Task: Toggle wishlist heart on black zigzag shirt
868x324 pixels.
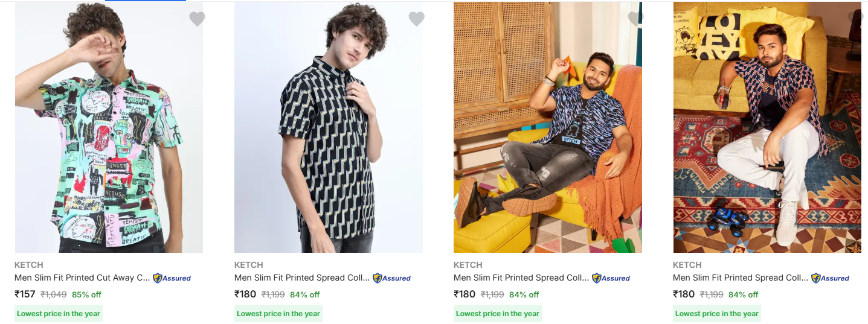Action: point(416,19)
